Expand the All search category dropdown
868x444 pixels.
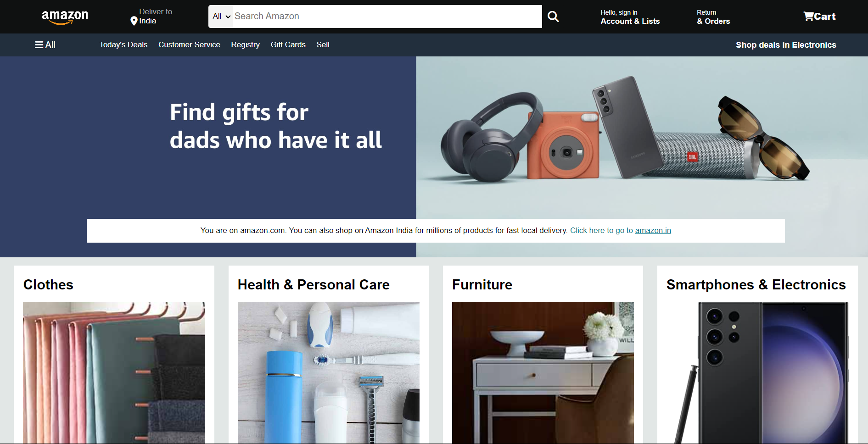pos(221,17)
